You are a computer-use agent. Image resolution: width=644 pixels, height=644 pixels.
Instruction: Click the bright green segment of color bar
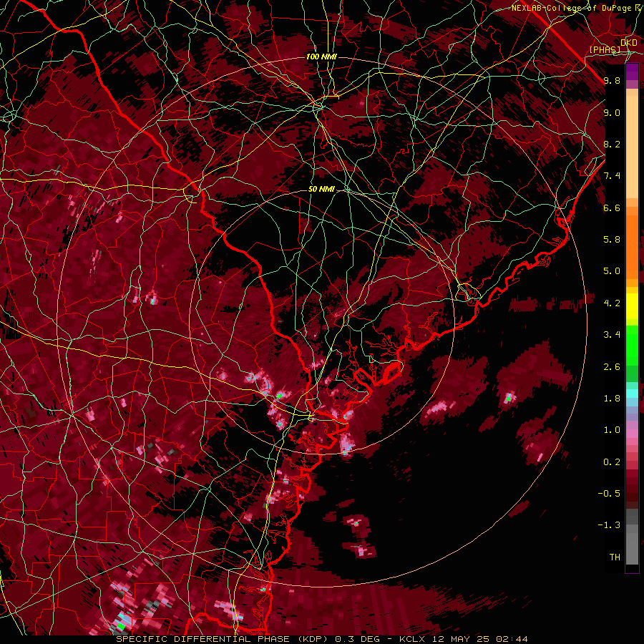point(632,346)
